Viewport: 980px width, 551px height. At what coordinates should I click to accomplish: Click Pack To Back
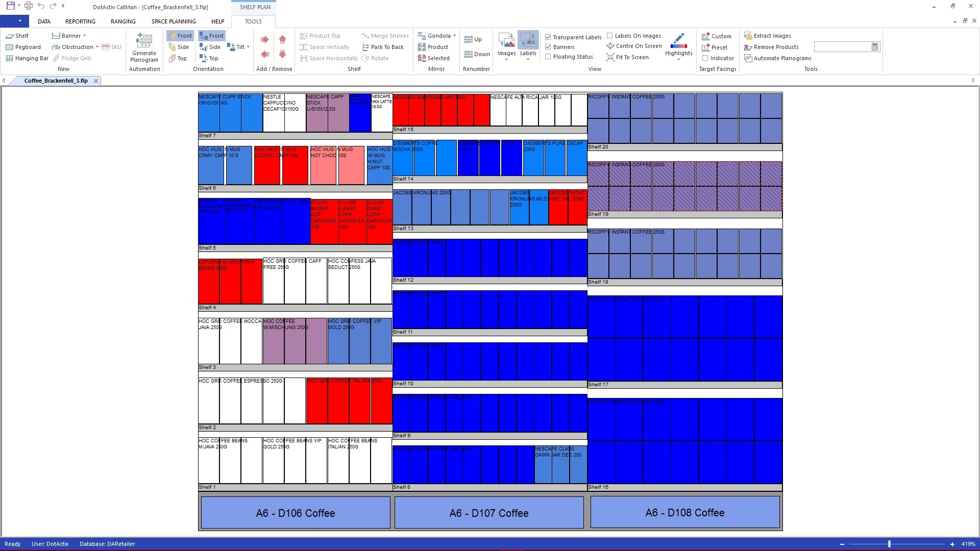(x=383, y=47)
